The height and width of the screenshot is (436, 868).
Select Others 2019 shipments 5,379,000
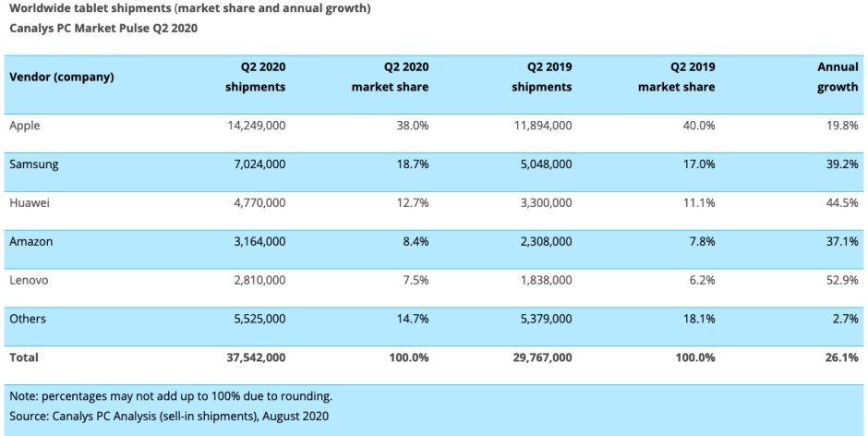(x=545, y=319)
